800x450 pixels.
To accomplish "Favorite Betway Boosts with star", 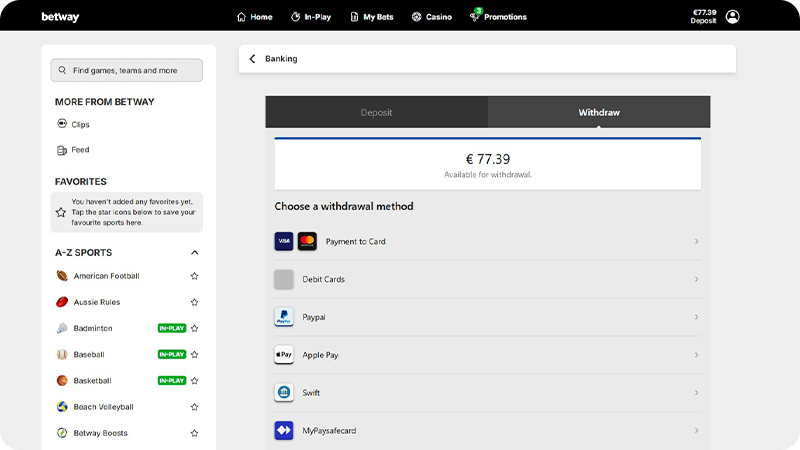I will pos(194,433).
